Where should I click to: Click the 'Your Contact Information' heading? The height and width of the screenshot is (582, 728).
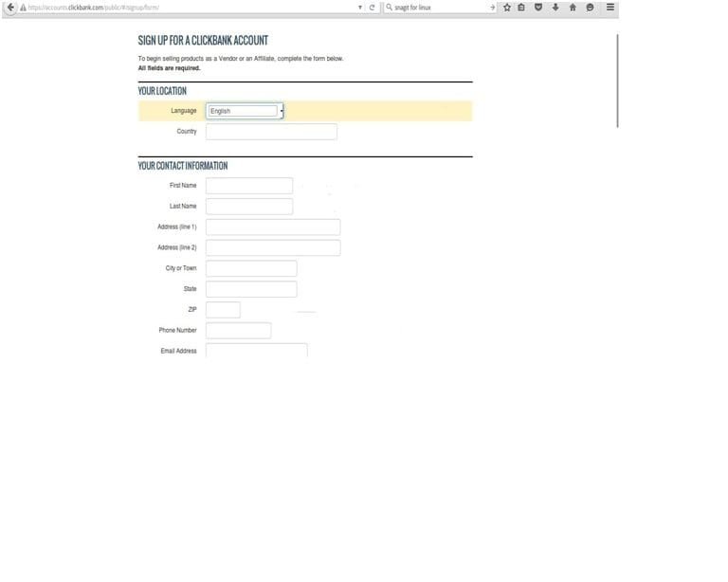click(182, 166)
